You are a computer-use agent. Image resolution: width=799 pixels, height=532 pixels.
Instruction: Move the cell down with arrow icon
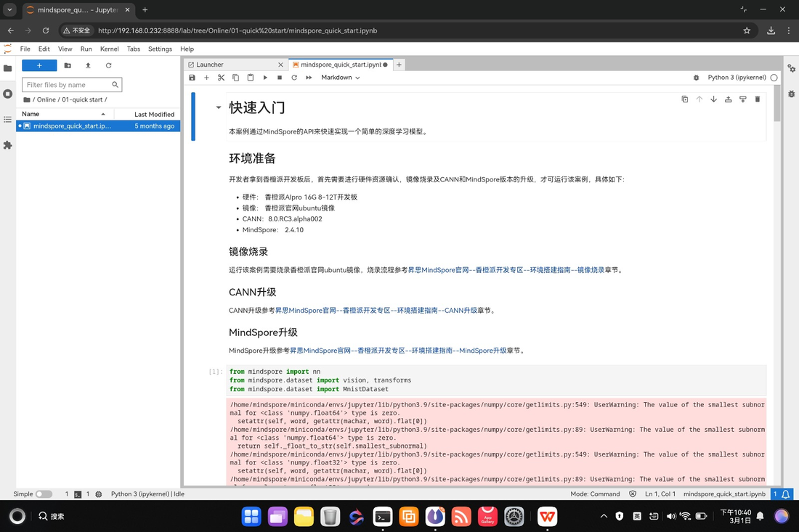pos(713,99)
